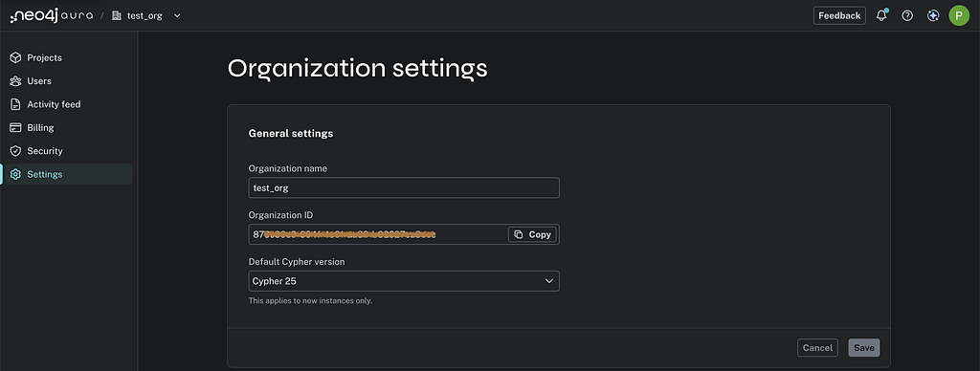This screenshot has width=980, height=371.
Task: Open Security in the sidebar
Action: [x=67, y=150]
